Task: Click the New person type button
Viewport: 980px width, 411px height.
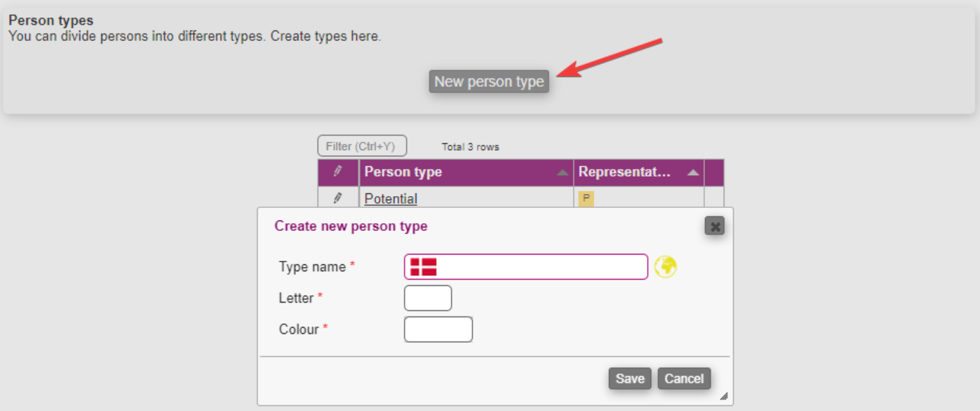Action: (489, 81)
